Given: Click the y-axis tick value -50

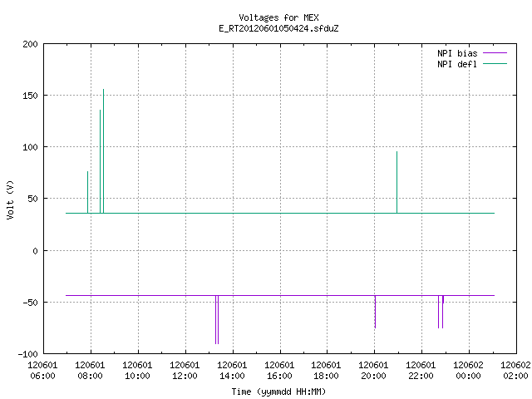Looking at the screenshot, I should click(30, 303).
